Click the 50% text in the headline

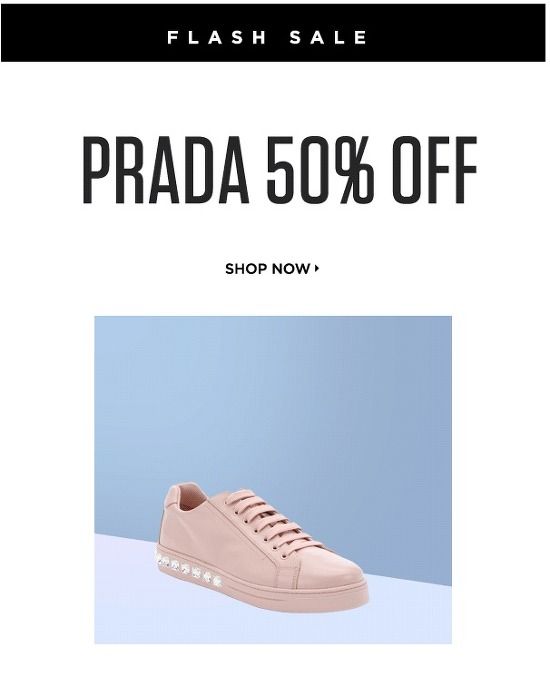[319, 169]
